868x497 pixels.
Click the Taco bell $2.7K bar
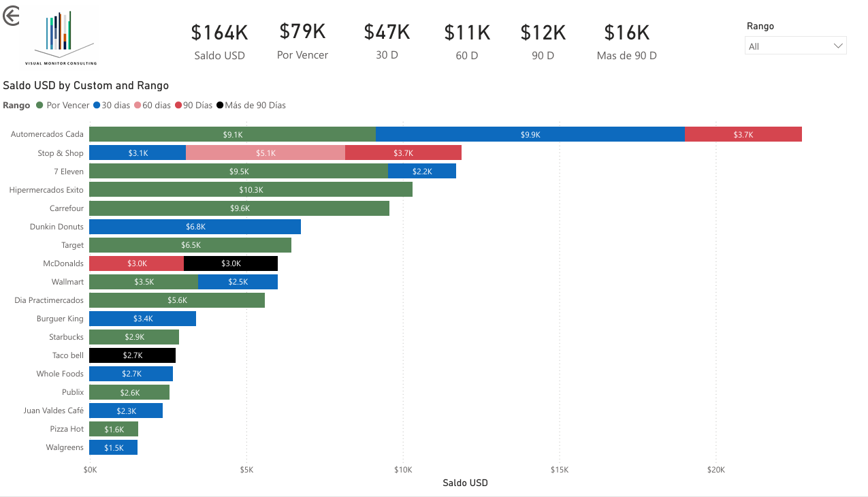click(x=132, y=355)
